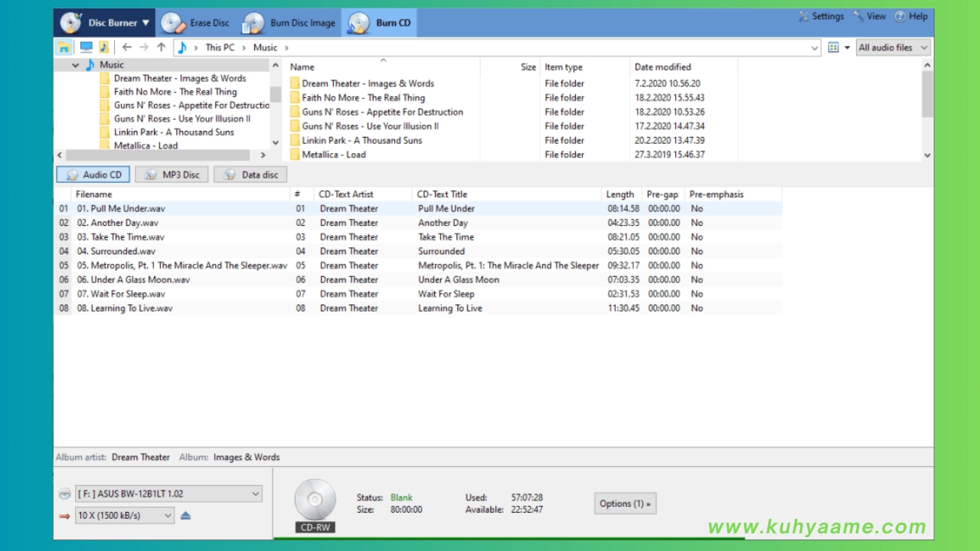Image resolution: width=980 pixels, height=551 pixels.
Task: Click 'This PC' in the address path
Action: (220, 47)
